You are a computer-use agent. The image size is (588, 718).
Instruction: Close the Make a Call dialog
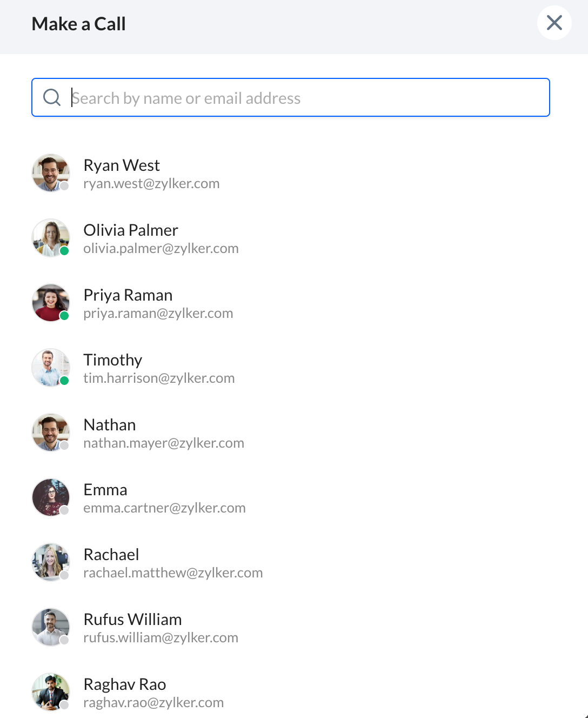(554, 23)
